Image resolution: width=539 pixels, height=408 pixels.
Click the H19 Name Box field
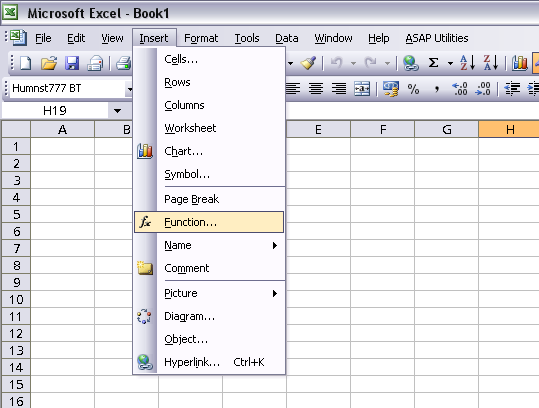point(55,111)
